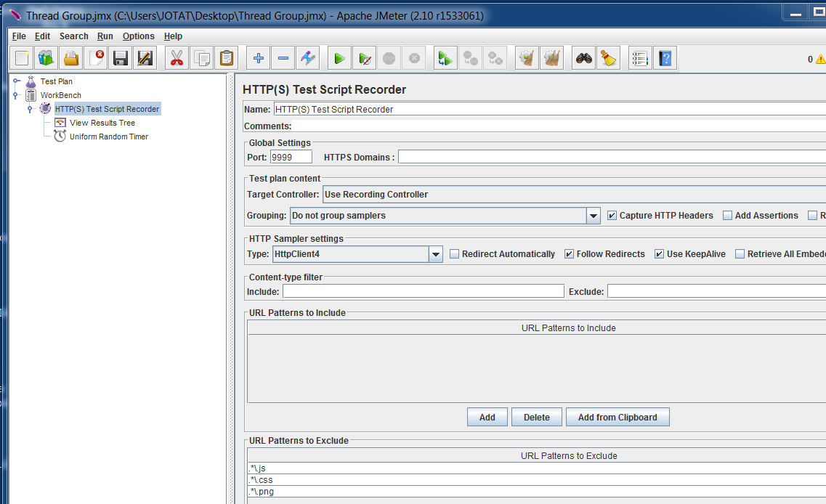Save the test plan
The image size is (826, 504).
120,57
